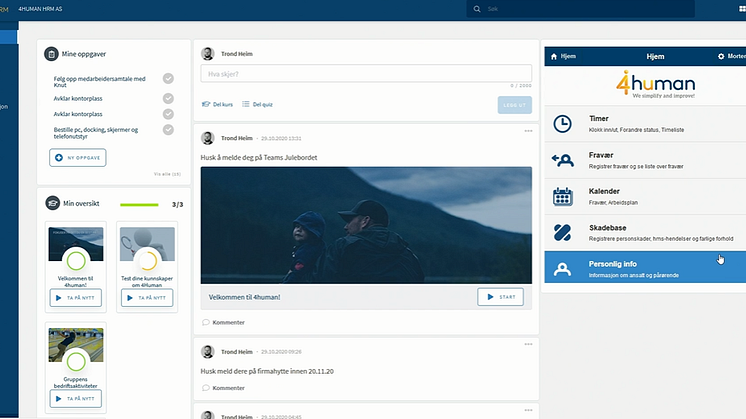Open Personlig info menu item
This screenshot has width=746, height=419.
click(x=645, y=267)
